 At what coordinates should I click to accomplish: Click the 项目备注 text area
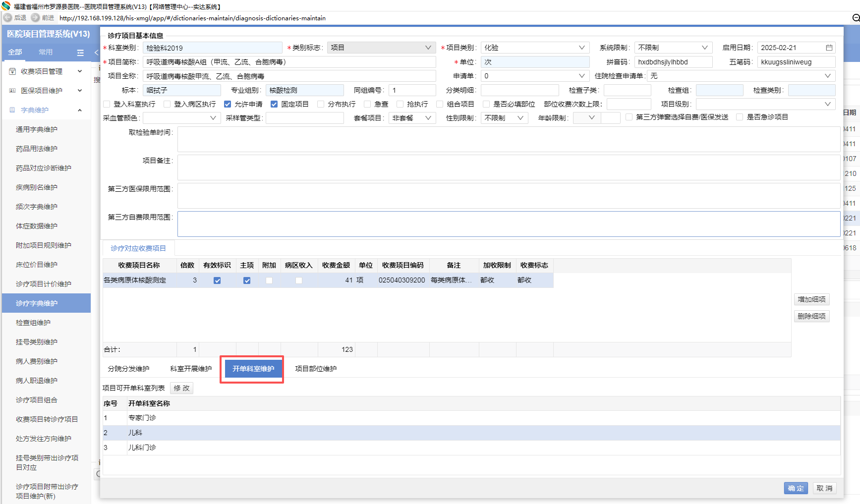click(x=509, y=168)
